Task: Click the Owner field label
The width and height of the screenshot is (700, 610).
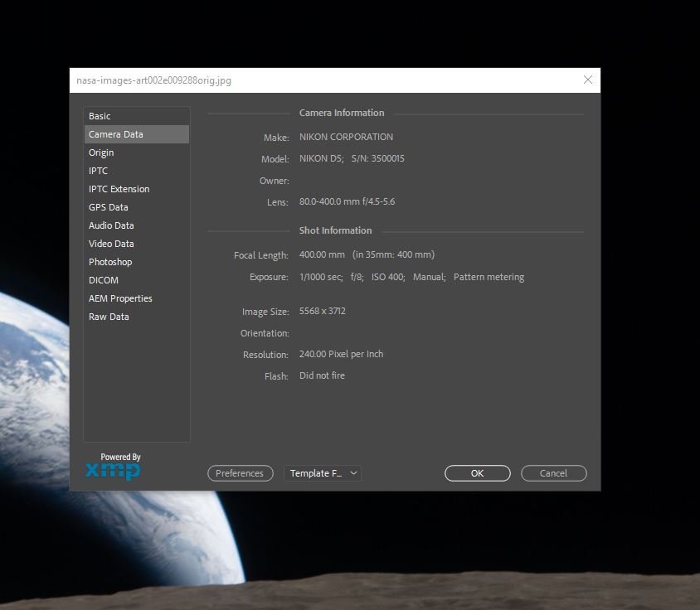Action: tap(274, 181)
